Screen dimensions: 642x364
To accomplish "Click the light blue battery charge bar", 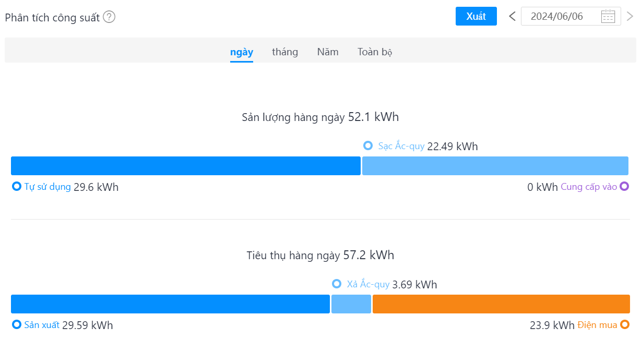I will coord(495,166).
